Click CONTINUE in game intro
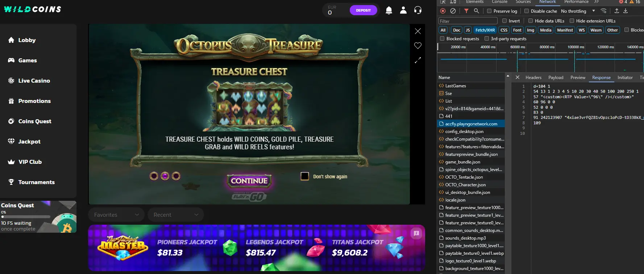Screen dimensions: 644x274 tap(249, 181)
